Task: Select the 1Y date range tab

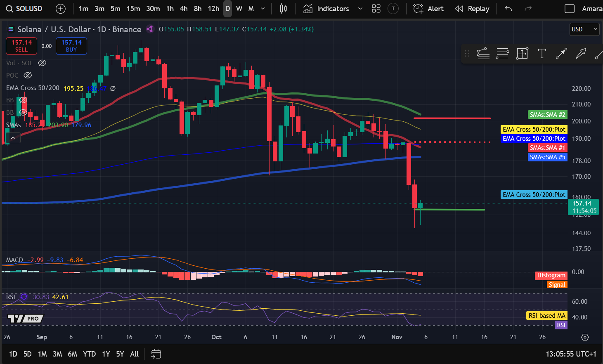Action: coord(106,354)
